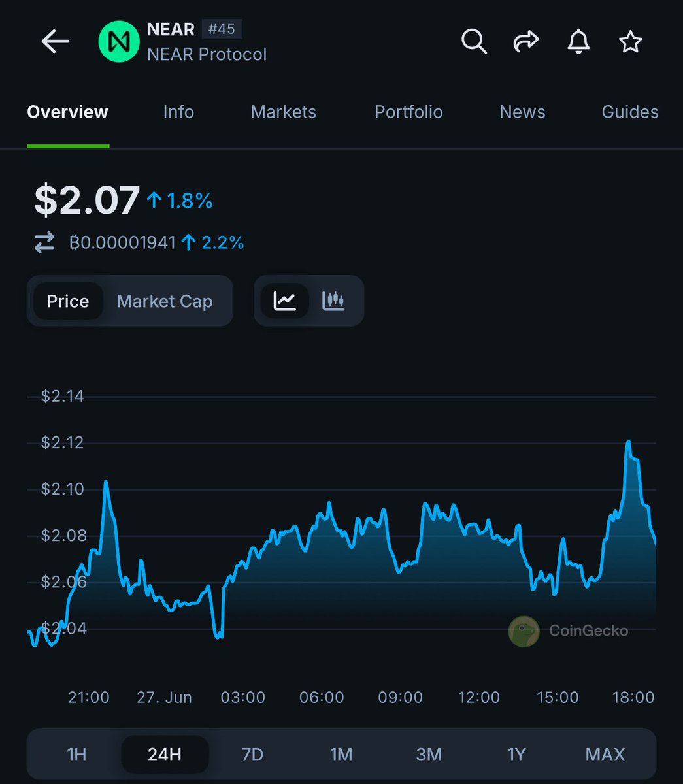
Task: Open the Info tab
Action: (x=178, y=112)
